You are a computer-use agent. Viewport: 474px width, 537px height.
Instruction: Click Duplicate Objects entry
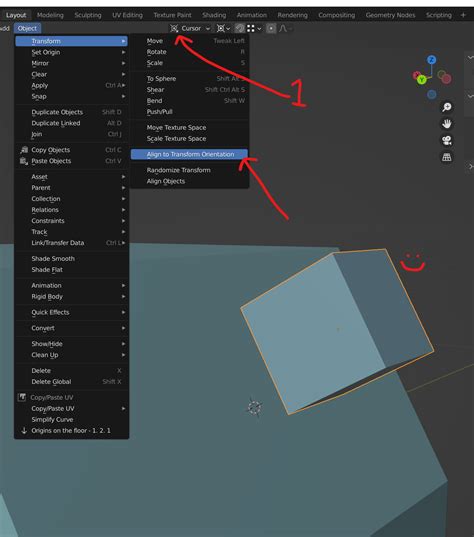pyautogui.click(x=71, y=112)
